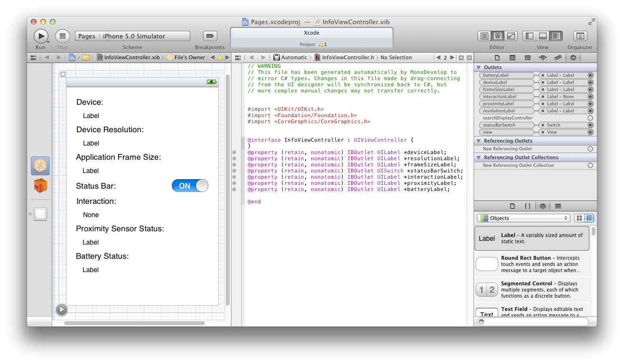Toggle the Status Bar switch to OFF
Viewport: 624px width, 364px height.
point(190,186)
